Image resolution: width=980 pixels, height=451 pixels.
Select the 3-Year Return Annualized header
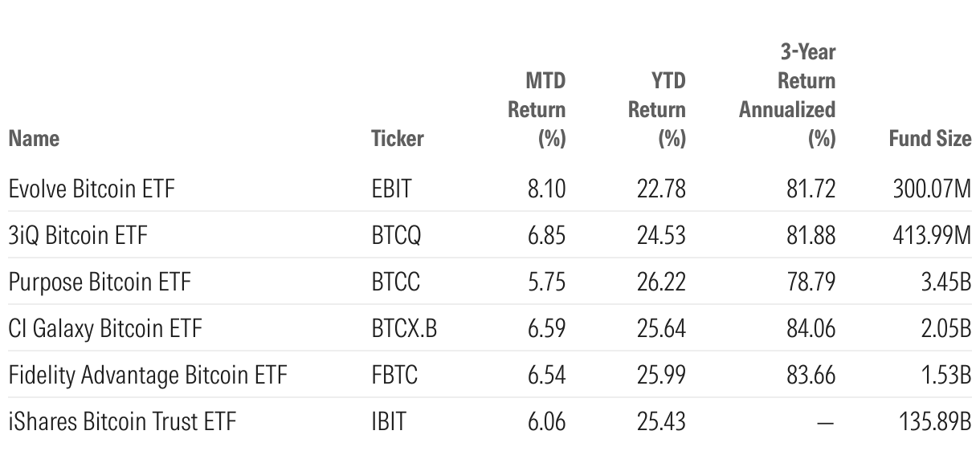[787, 95]
